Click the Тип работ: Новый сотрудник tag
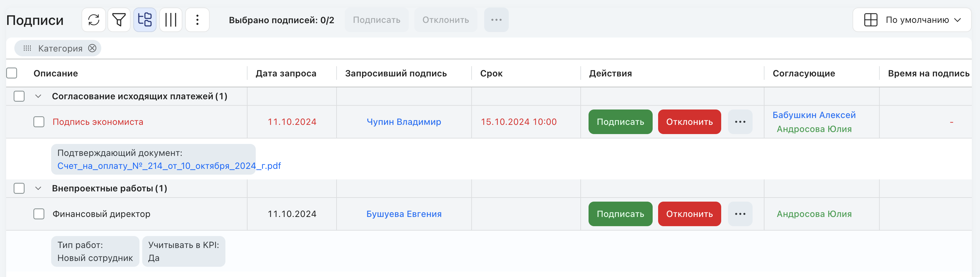The image size is (980, 277). pyautogui.click(x=95, y=251)
